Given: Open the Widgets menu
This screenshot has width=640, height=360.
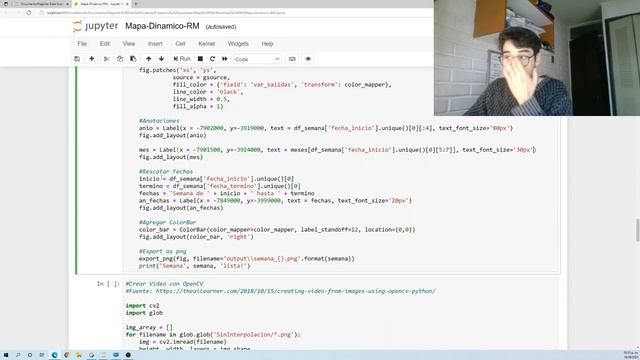Looking at the screenshot, I should pyautogui.click(x=238, y=44).
